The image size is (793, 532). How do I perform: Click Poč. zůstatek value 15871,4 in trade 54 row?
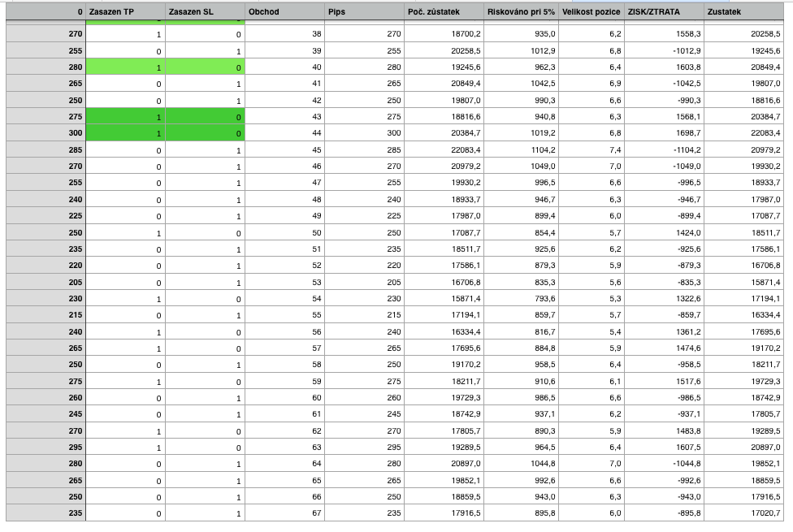444,298
